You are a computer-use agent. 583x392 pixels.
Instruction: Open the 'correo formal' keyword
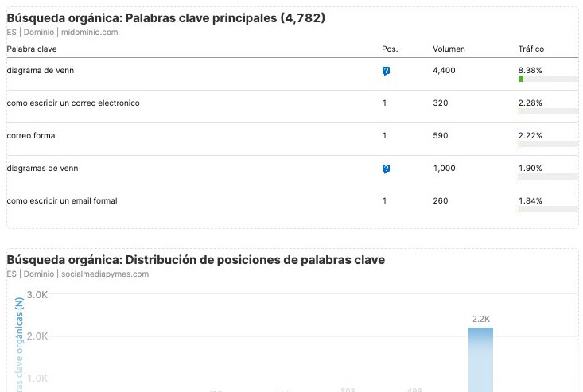coord(32,136)
